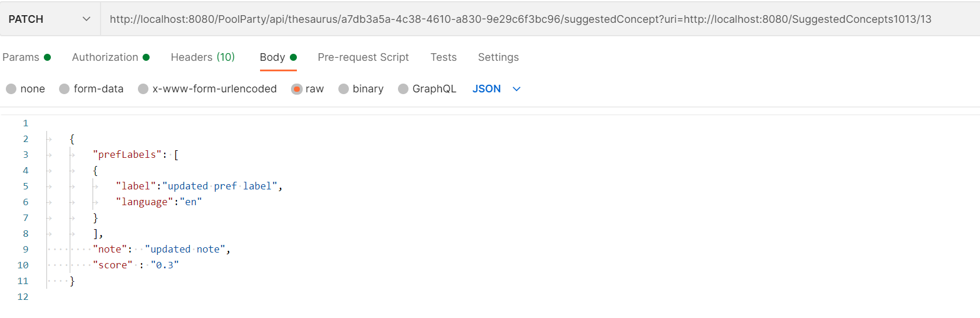Open the PATCH method dropdown
Image resolution: width=980 pixels, height=318 pixels.
(x=50, y=19)
